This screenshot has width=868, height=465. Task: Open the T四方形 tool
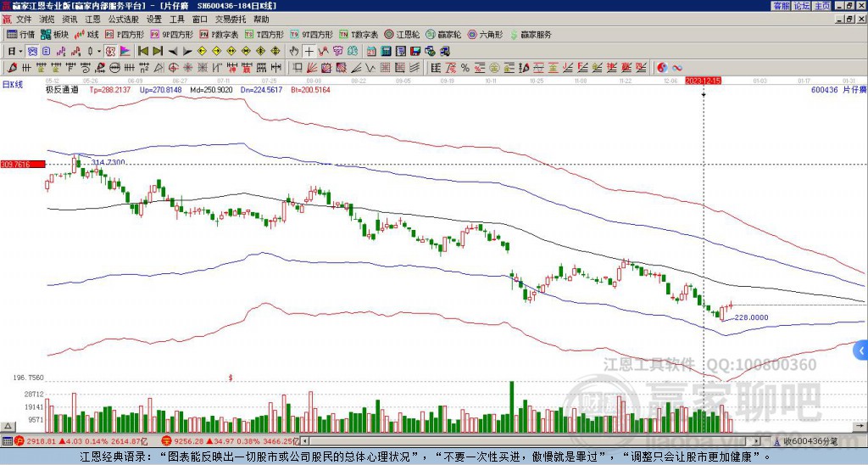(x=264, y=34)
